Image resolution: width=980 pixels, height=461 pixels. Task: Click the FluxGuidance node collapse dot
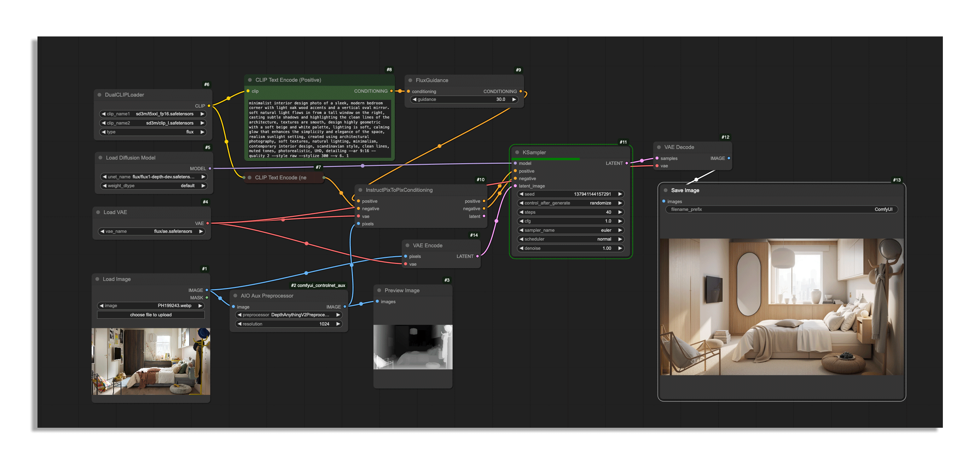pyautogui.click(x=410, y=80)
